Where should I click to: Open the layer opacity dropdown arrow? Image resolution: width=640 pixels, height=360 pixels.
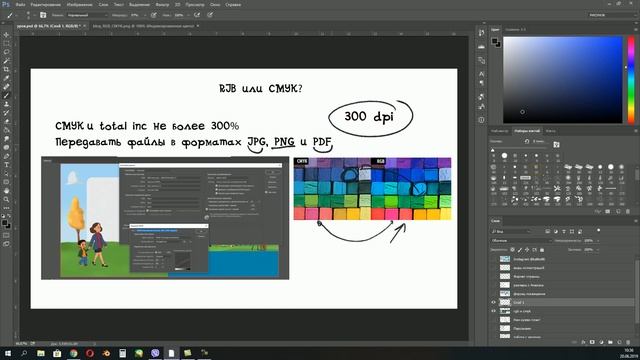(x=598, y=241)
